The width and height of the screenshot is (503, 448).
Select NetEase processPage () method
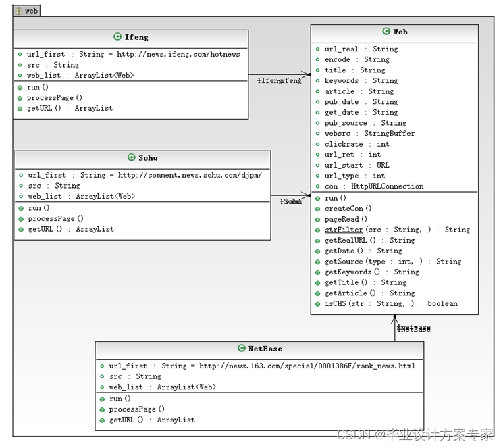137,409
